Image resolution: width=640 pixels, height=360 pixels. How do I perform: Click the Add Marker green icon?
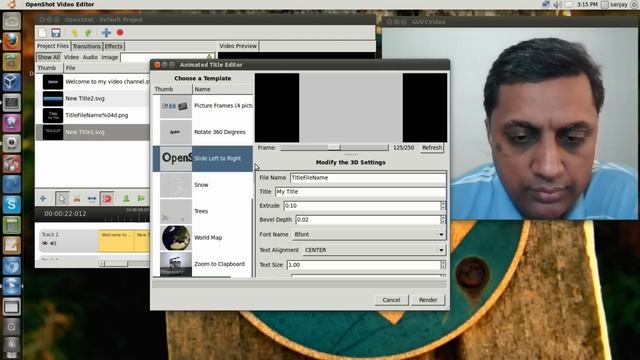pyautogui.click(x=126, y=199)
